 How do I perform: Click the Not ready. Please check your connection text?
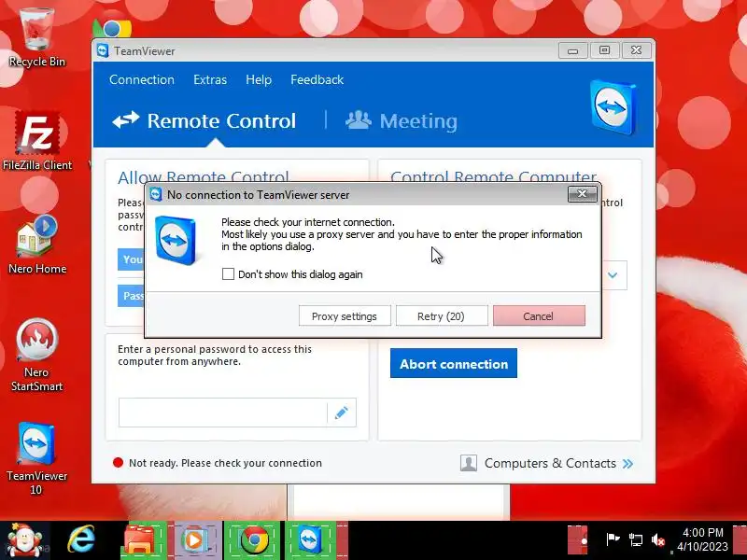click(225, 463)
